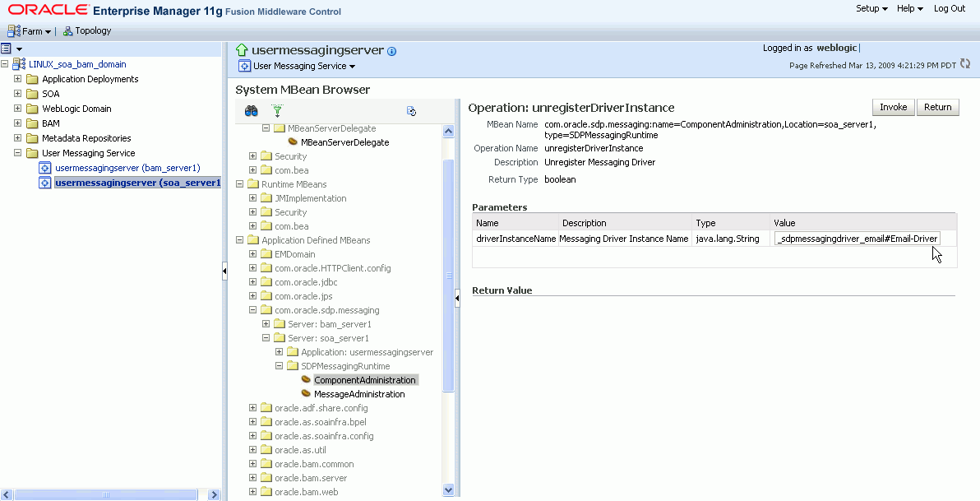Click the page refresh icon near the timestamp
The image size is (980, 501).
(x=964, y=62)
